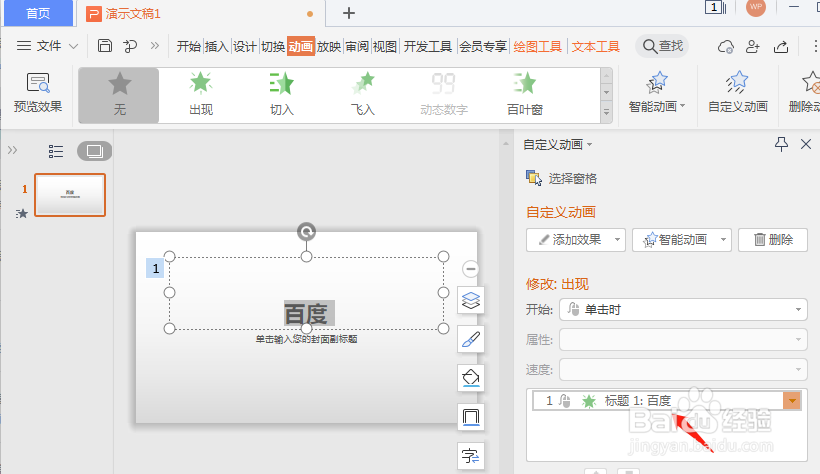Click the 百度 title text on slide

pos(306,314)
